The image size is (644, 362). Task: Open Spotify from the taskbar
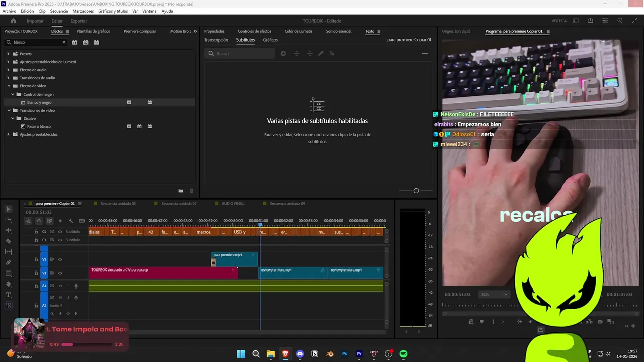coord(404,354)
